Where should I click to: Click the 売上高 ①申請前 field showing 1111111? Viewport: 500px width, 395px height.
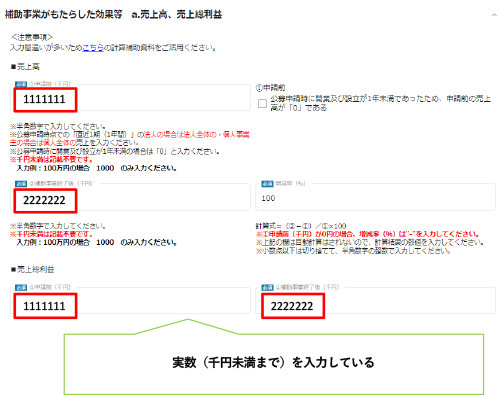tap(130, 98)
